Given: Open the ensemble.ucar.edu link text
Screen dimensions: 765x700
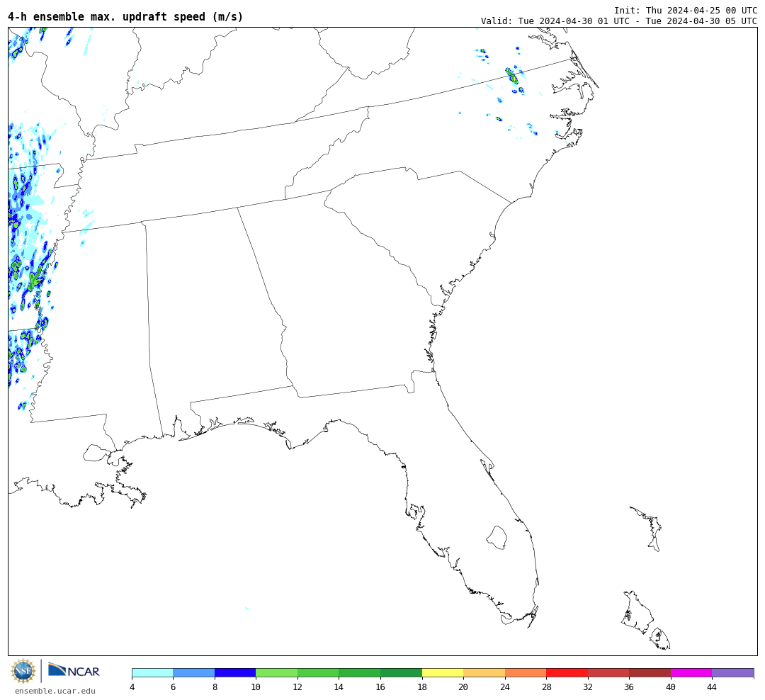Looking at the screenshot, I should click(x=55, y=691).
